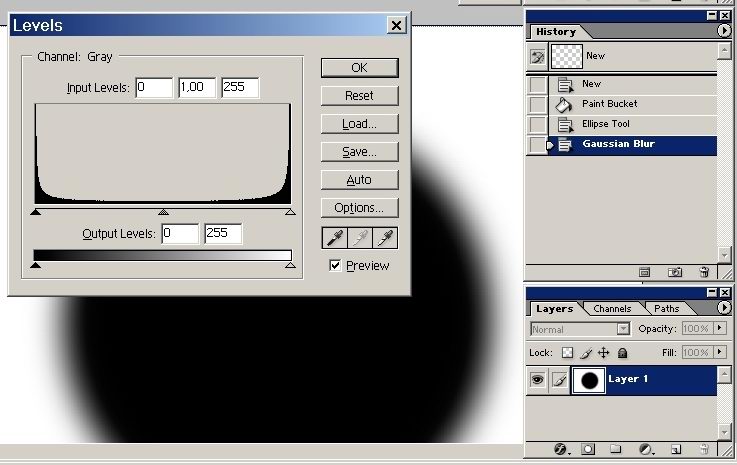Toggle the Preview checkbox in Levels

pyautogui.click(x=335, y=266)
